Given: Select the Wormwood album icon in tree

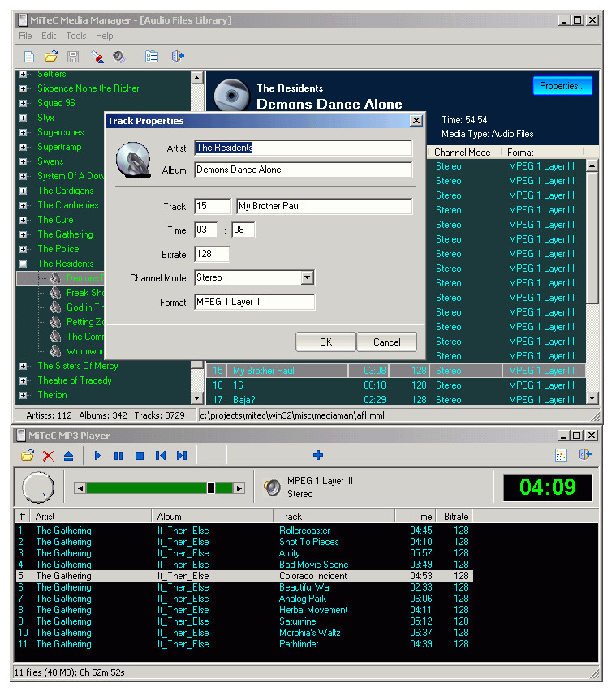Looking at the screenshot, I should pos(55,351).
